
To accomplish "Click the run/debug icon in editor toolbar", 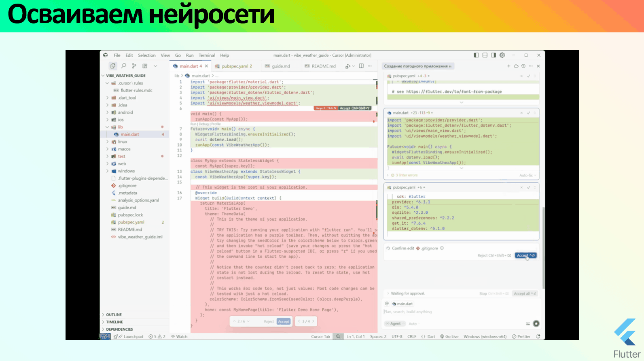I will (x=347, y=66).
